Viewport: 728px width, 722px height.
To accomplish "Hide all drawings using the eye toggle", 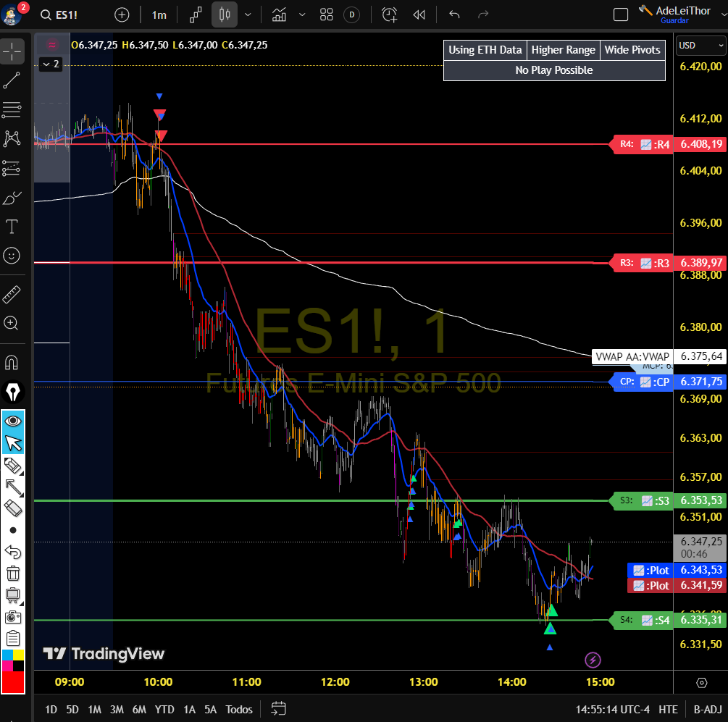I will tap(13, 419).
